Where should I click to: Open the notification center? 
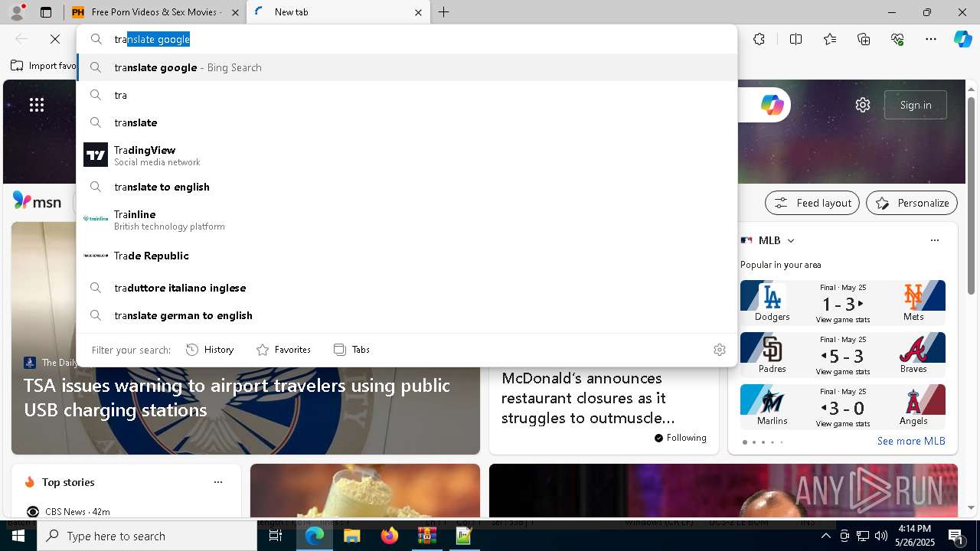(x=956, y=536)
